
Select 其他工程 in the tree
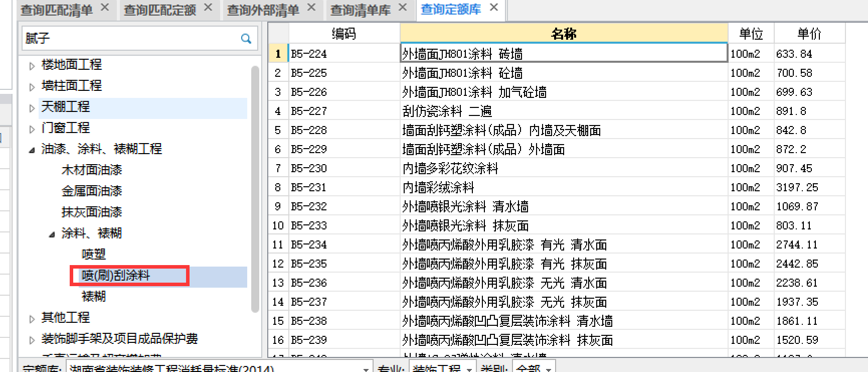(x=65, y=318)
